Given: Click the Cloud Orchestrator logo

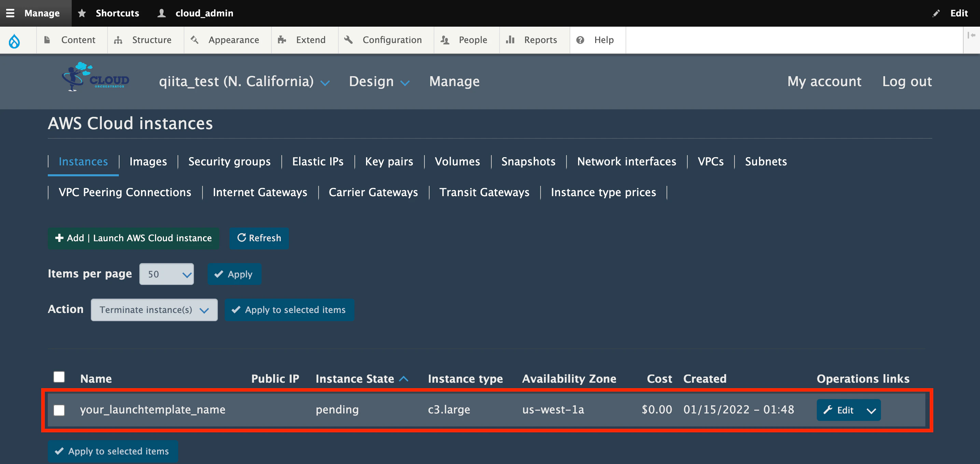Looking at the screenshot, I should point(96,77).
